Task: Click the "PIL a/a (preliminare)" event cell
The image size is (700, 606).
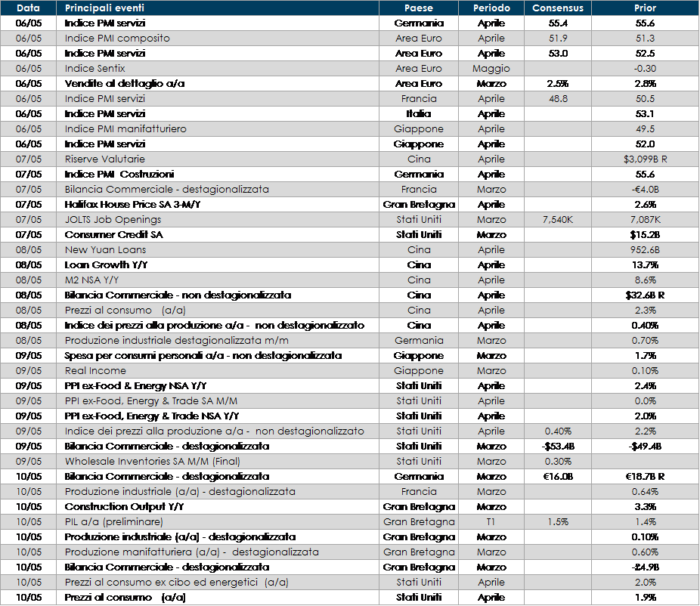Action: pyautogui.click(x=114, y=522)
